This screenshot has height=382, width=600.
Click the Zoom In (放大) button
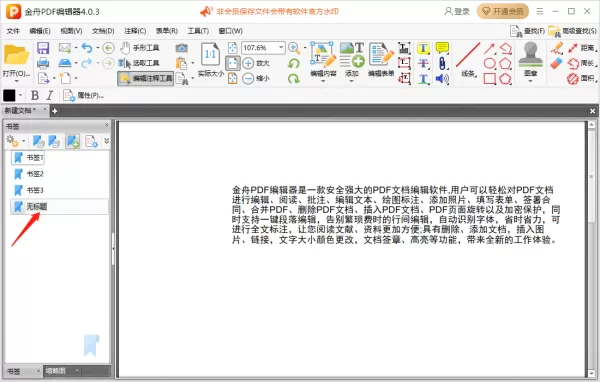coord(256,63)
